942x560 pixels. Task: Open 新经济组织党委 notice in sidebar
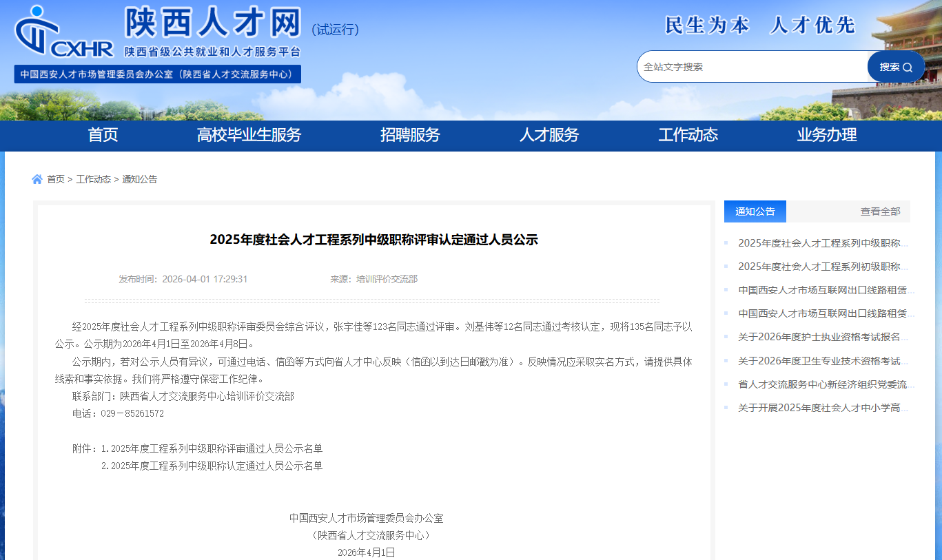point(822,384)
